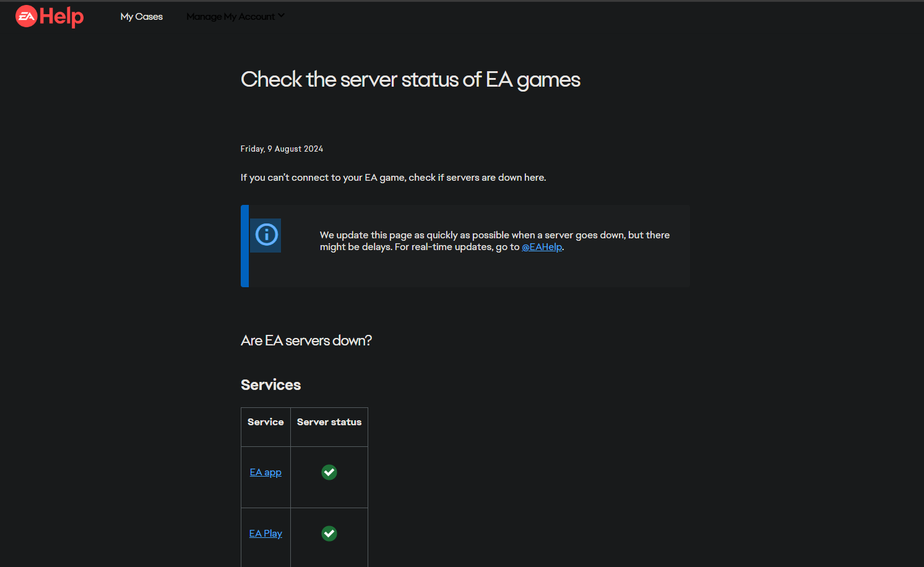Click the 'Server status' column header
This screenshot has width=924, height=567.
click(x=329, y=422)
